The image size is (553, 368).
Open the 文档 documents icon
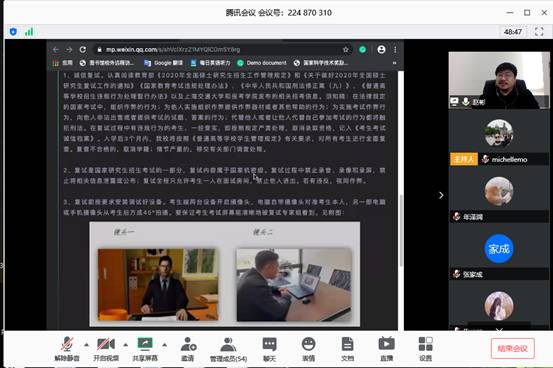tap(347, 349)
